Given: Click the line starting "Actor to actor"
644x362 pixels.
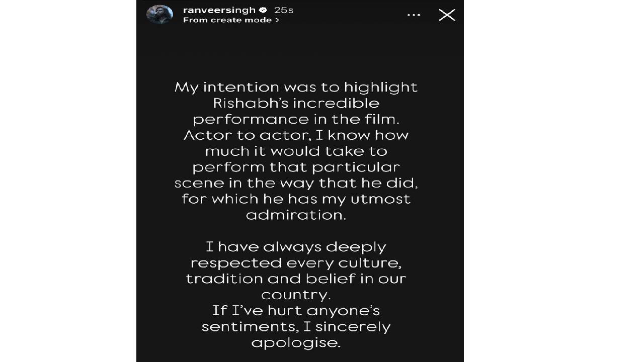Looking at the screenshot, I should [x=296, y=135].
